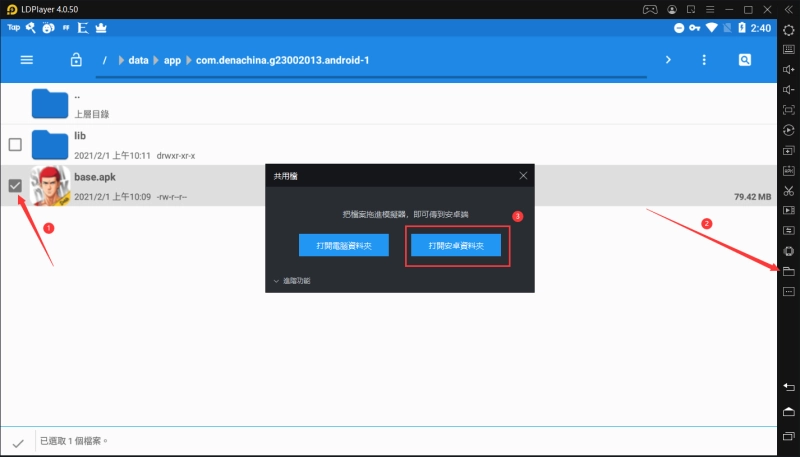This screenshot has width=800, height=457.
Task: Toggle select-all checkmark in bottom status bar
Action: tap(18, 441)
